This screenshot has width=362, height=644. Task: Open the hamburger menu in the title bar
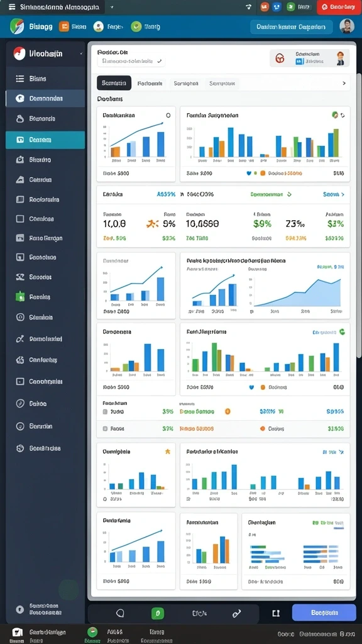click(12, 7)
